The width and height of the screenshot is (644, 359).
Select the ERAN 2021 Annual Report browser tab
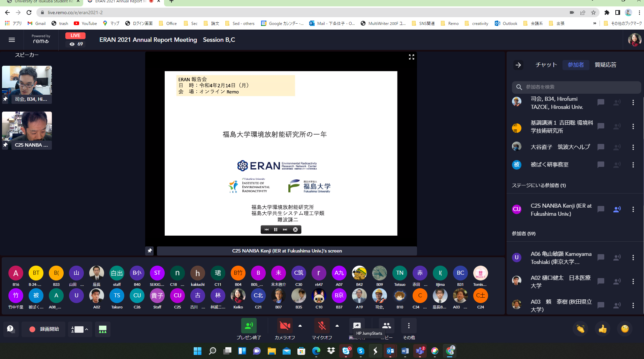pyautogui.click(x=120, y=2)
